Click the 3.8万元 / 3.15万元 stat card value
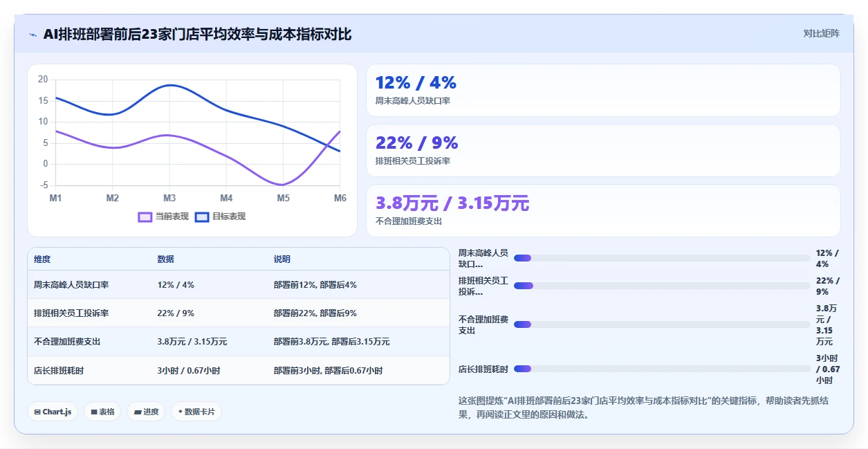The image size is (868, 449). pyautogui.click(x=452, y=203)
